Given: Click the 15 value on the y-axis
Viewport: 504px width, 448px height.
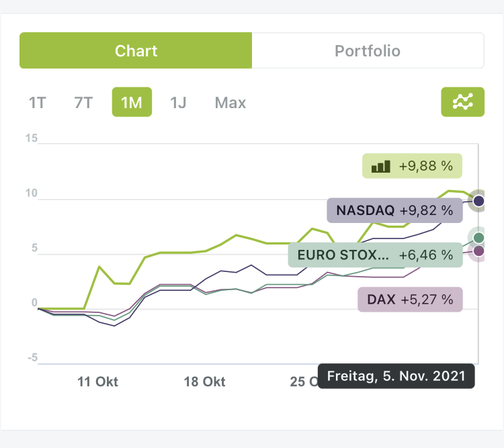Looking at the screenshot, I should coord(32,138).
